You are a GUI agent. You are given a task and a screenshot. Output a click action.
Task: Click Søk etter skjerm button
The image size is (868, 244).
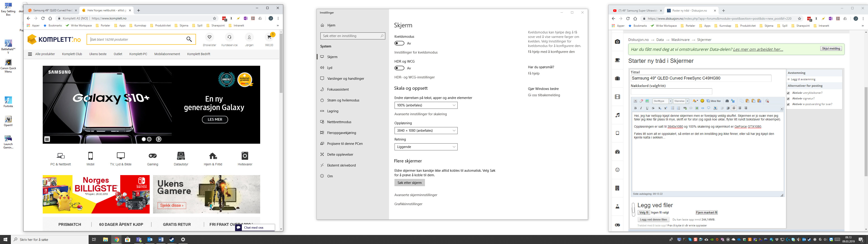[409, 183]
